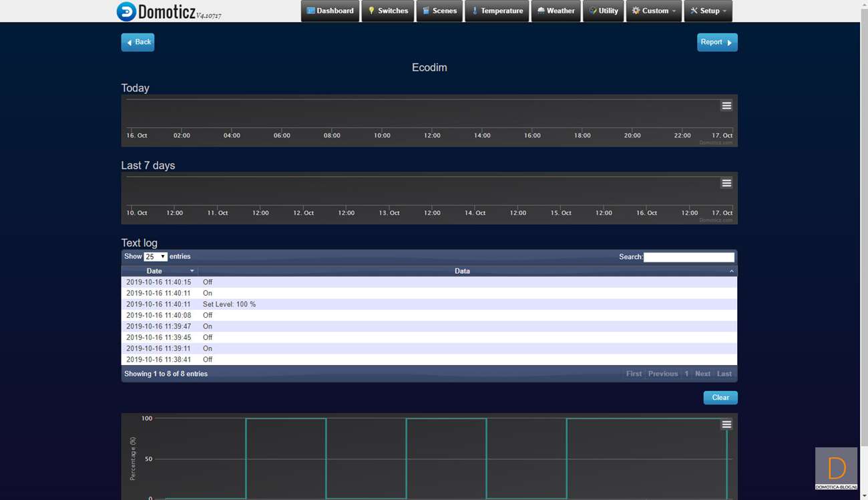
Task: Focus the text log Search field
Action: 688,257
